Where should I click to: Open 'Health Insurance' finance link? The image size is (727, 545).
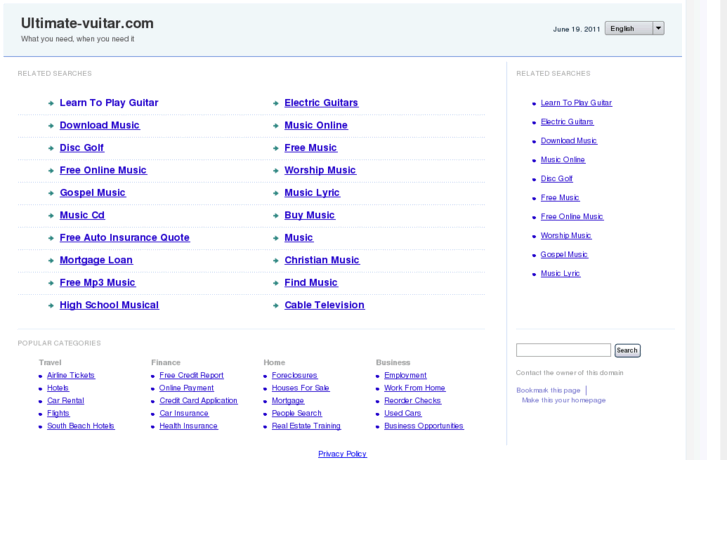(189, 426)
